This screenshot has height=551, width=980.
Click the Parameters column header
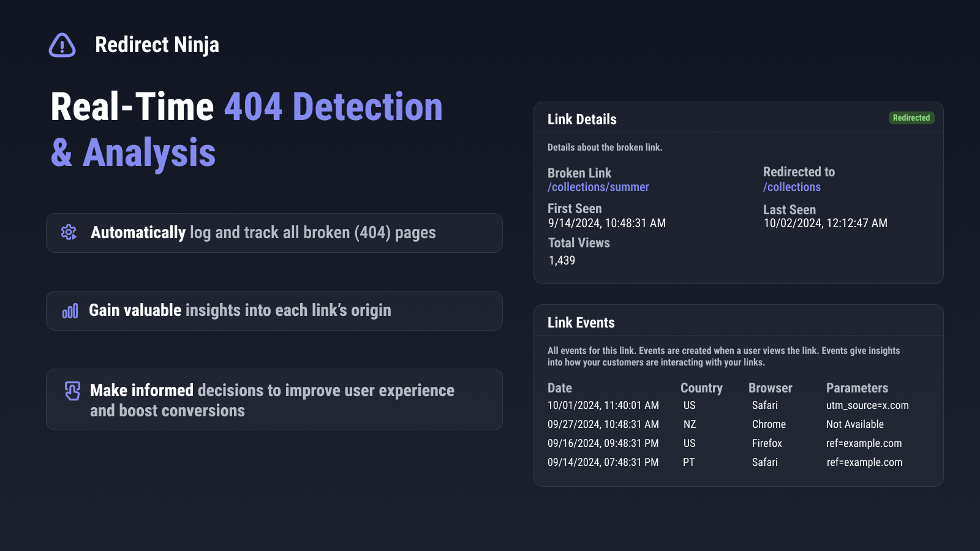coord(856,388)
